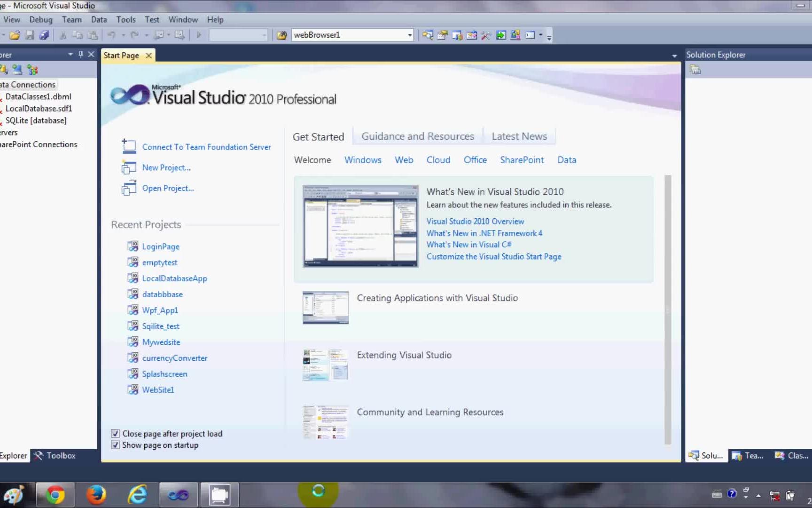Open Google Chrome from the taskbar
Screen dimensions: 812x508
click(x=55, y=495)
